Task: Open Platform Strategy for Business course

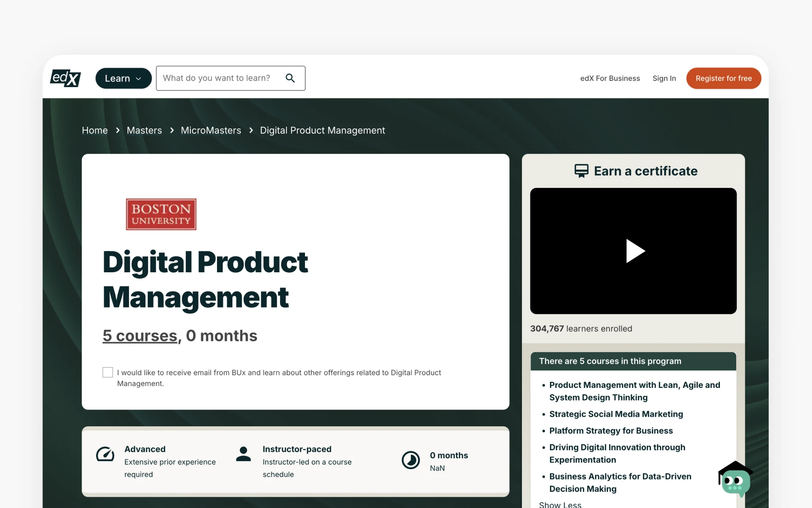Action: point(611,431)
